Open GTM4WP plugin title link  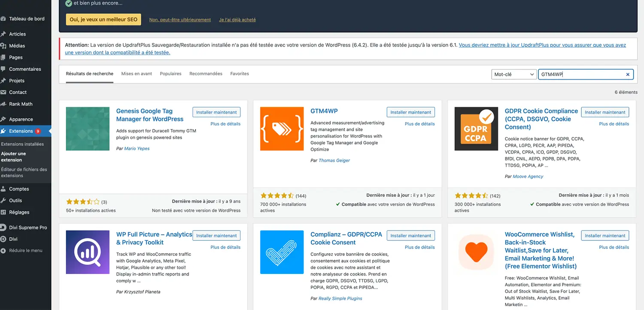pyautogui.click(x=324, y=111)
